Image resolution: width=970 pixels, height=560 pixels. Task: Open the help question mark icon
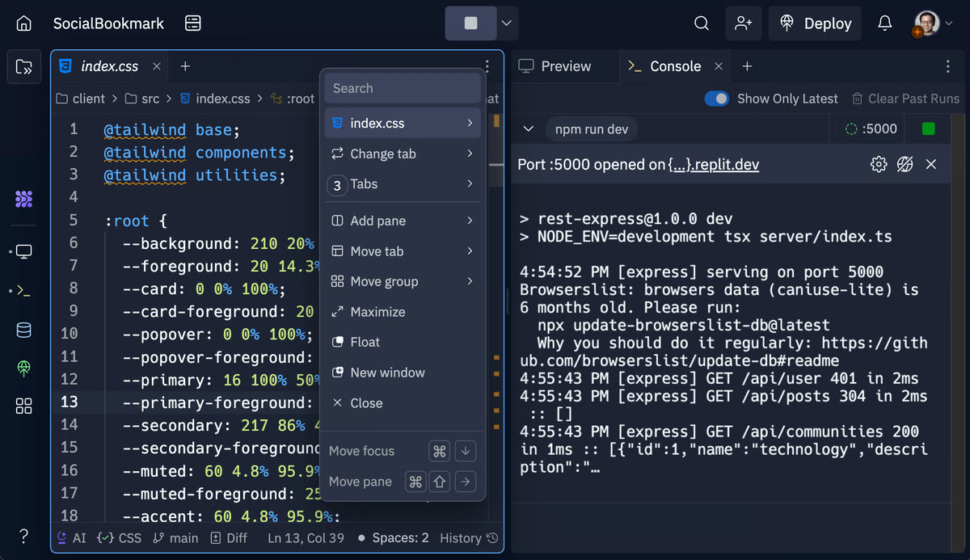[24, 536]
